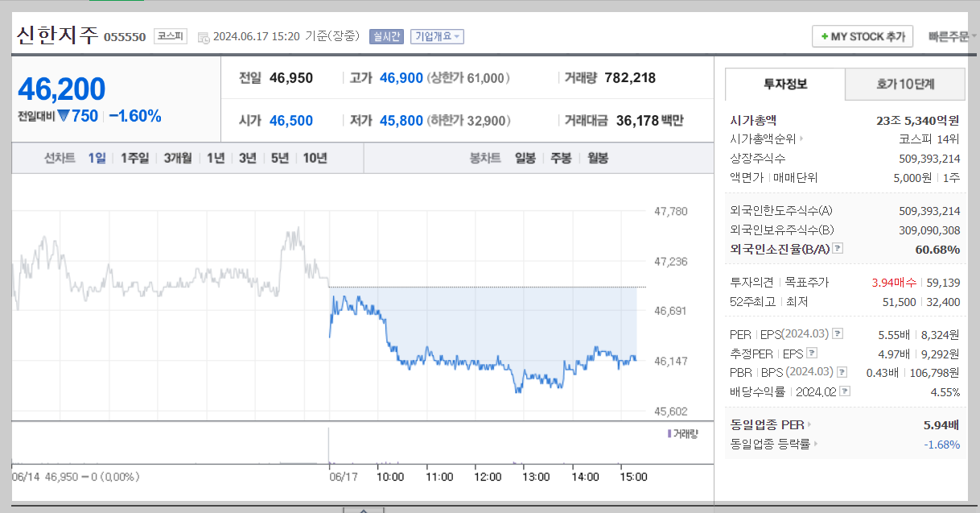The image size is (980, 513).
Task: Click the 거래량 legend marker on volume chart
Action: click(x=669, y=433)
